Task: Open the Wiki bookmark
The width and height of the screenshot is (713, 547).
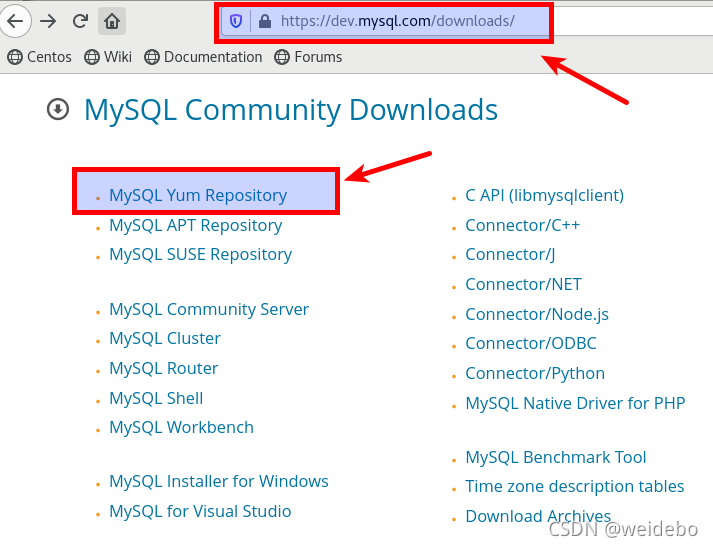Action: point(108,57)
